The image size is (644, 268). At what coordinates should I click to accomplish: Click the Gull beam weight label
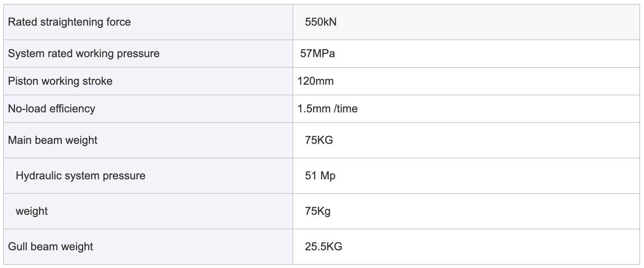click(x=50, y=247)
